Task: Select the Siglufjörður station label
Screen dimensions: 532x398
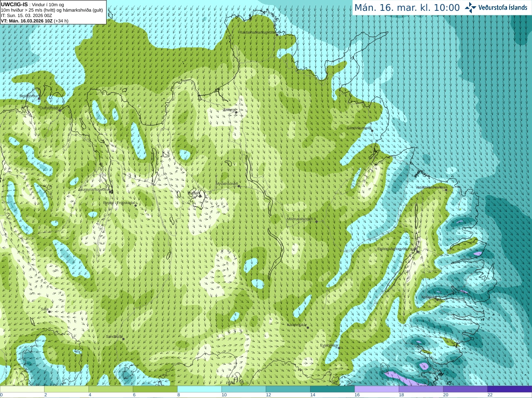Action: tap(29, 96)
